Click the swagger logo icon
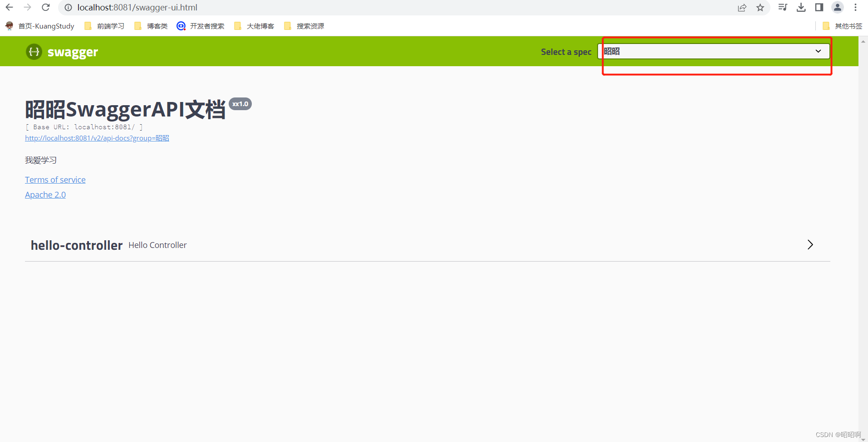Image resolution: width=868 pixels, height=442 pixels. pos(34,52)
